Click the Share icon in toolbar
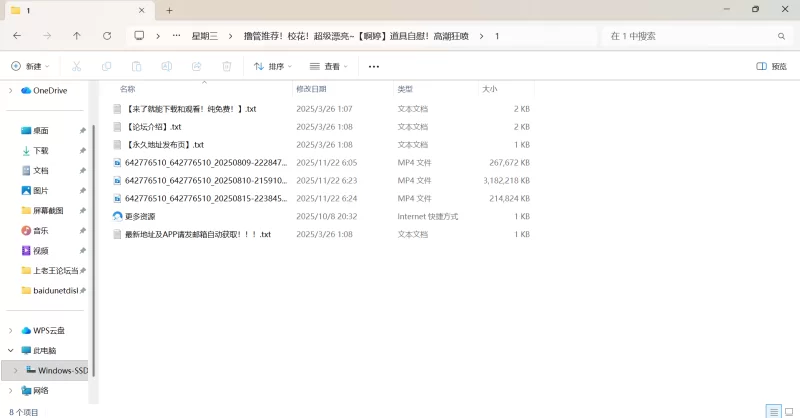Viewport: 800px width, 418px height. click(x=197, y=67)
